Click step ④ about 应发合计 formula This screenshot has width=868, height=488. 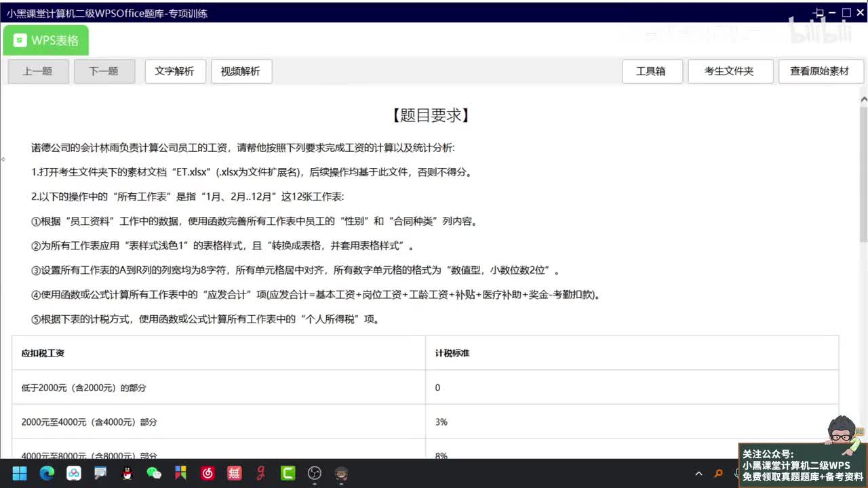[x=315, y=295]
